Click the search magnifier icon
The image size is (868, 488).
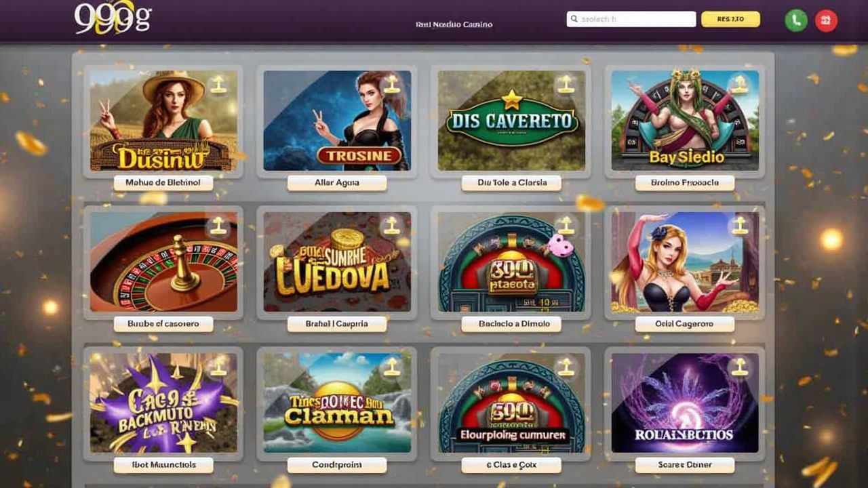574,20
